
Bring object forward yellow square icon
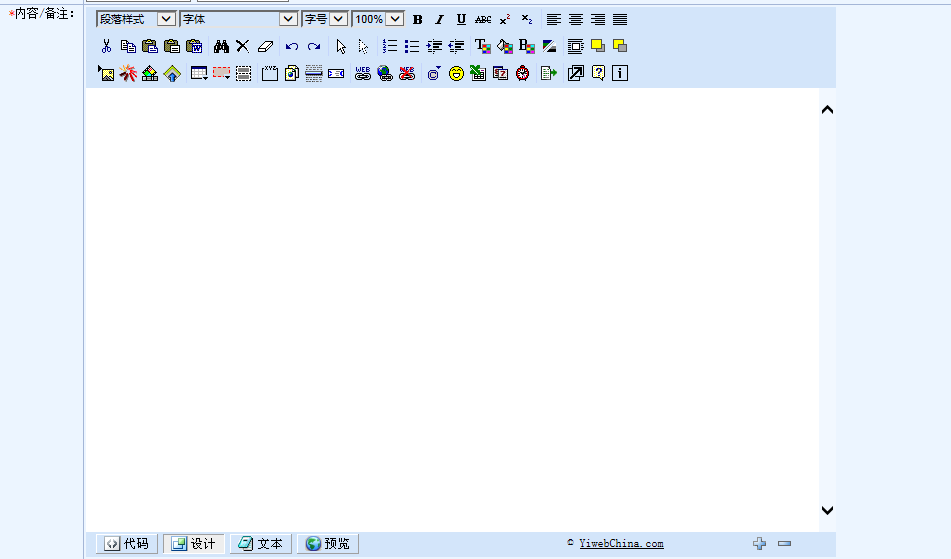pyautogui.click(x=598, y=46)
